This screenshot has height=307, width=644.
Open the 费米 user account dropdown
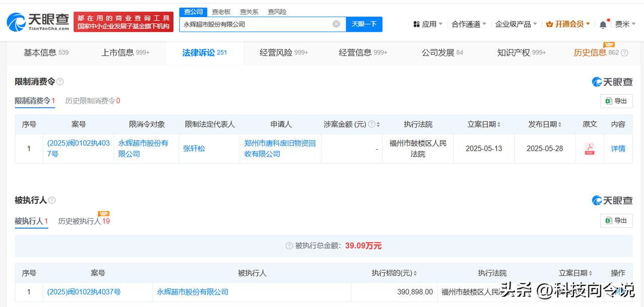click(x=625, y=24)
